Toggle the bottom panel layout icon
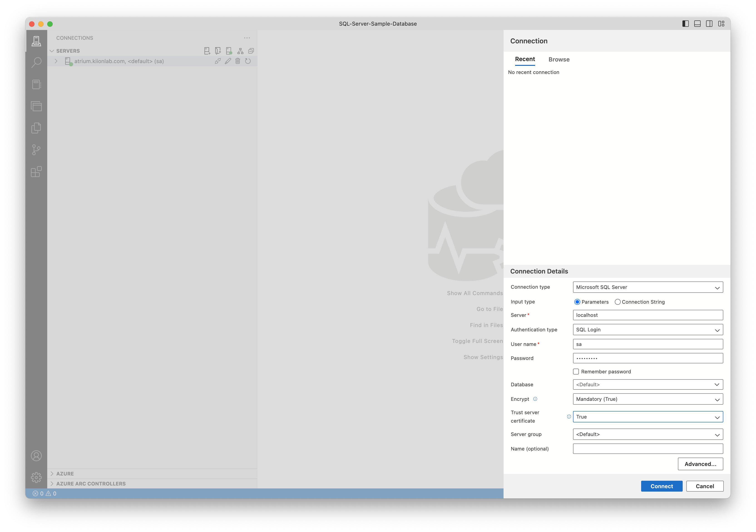 point(697,24)
